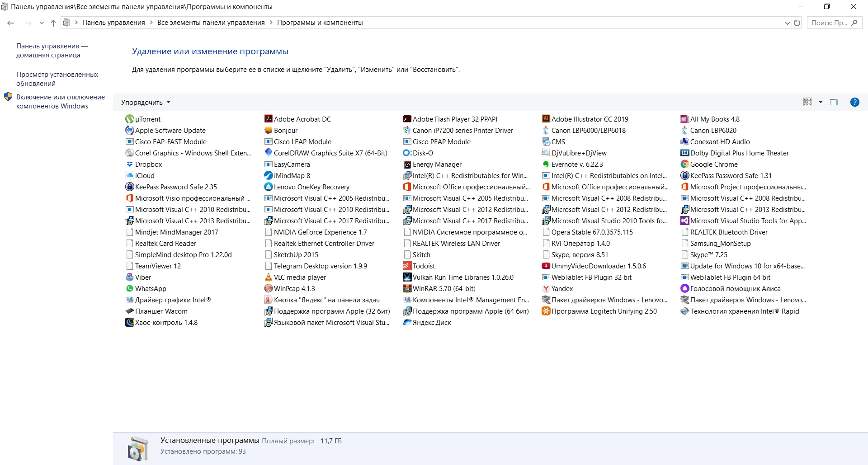Select Mindjet MindManager 2017 in the list
This screenshot has height=465, width=868.
172,232
